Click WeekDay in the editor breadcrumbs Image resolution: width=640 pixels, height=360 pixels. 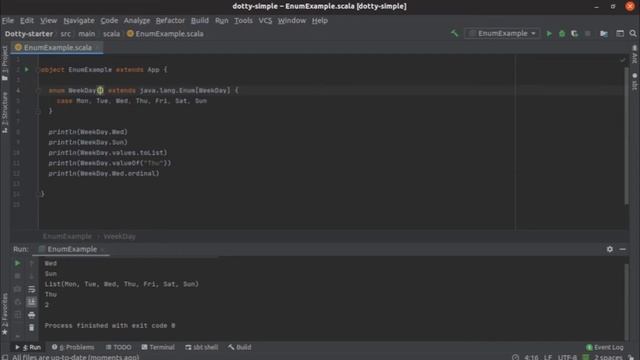tap(120, 236)
